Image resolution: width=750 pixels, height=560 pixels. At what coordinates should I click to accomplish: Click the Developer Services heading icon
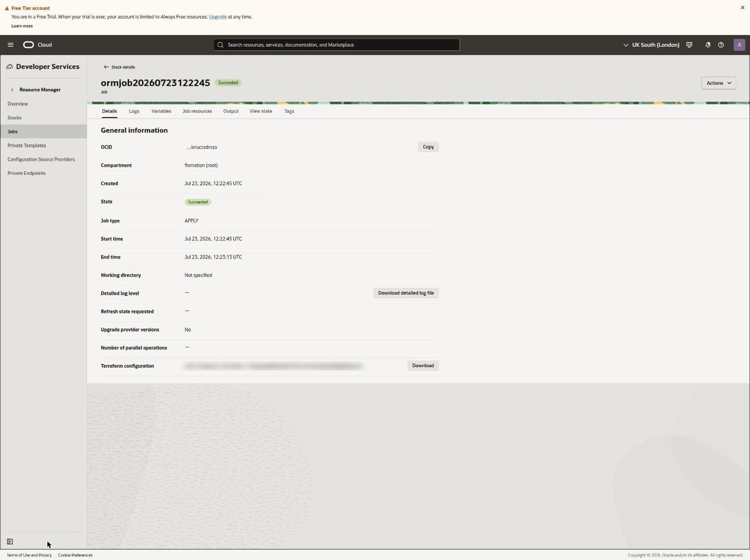pyautogui.click(x=9, y=67)
